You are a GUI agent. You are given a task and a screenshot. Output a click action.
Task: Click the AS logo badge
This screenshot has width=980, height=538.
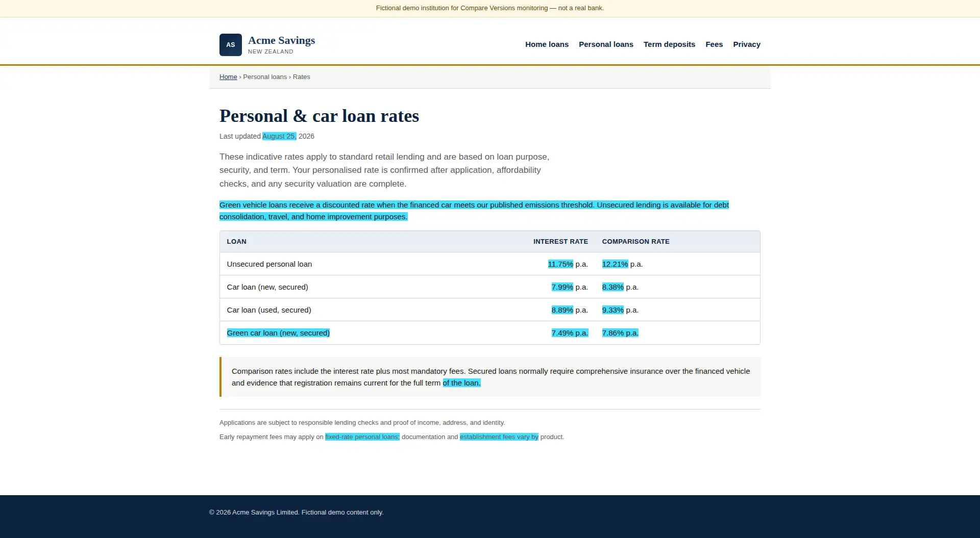(x=231, y=45)
